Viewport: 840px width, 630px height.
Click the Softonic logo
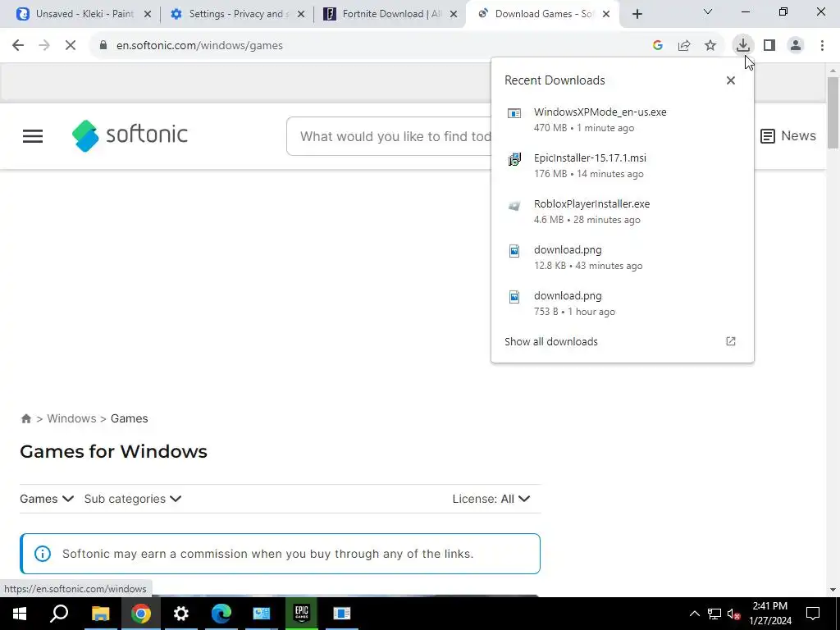(130, 135)
